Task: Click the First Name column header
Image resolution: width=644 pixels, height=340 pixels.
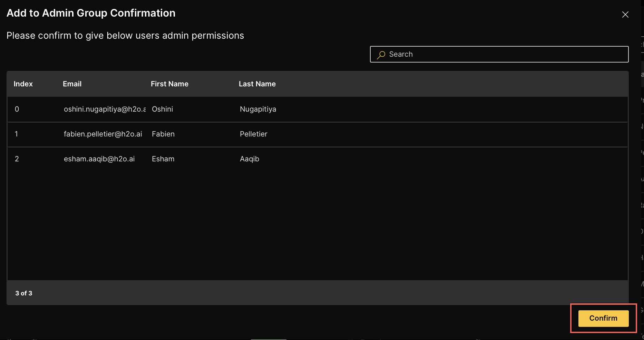Action: click(x=169, y=84)
